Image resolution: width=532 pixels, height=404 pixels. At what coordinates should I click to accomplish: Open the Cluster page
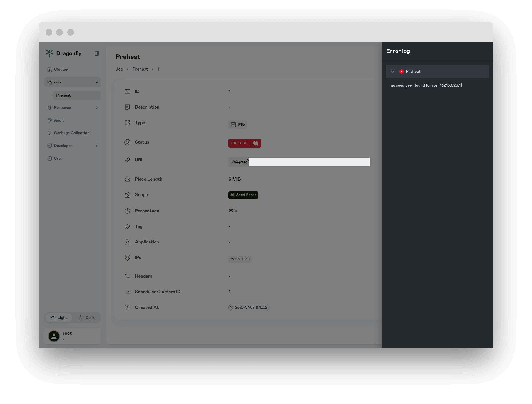click(61, 69)
